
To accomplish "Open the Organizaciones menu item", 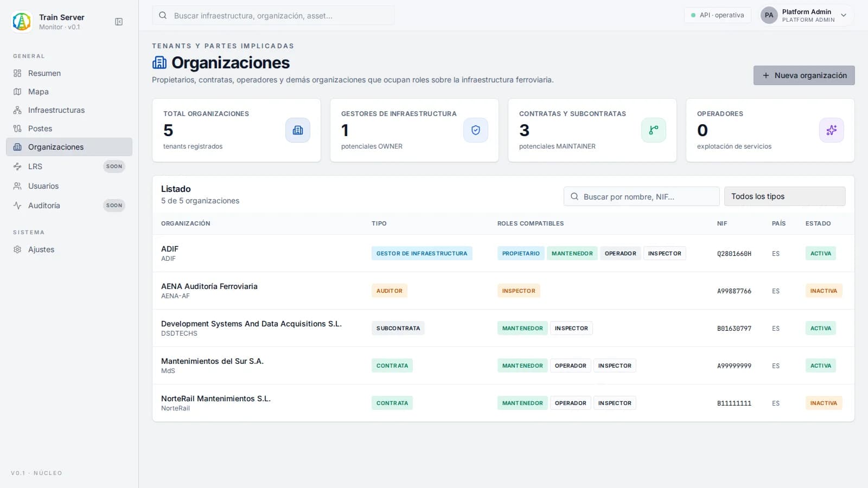I will pos(69,147).
